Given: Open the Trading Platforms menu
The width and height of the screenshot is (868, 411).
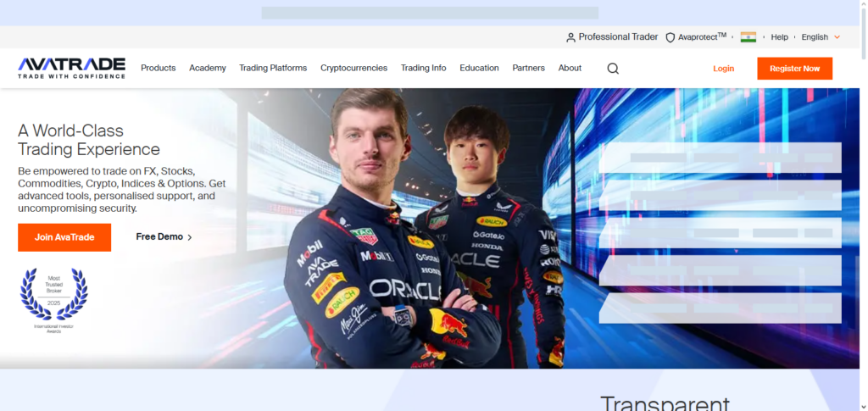Looking at the screenshot, I should [273, 68].
